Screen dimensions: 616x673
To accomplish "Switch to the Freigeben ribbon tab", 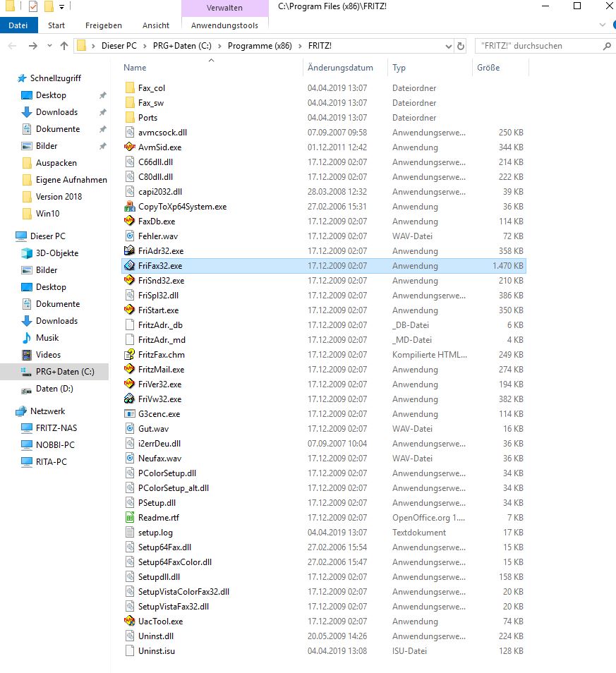I will 104,25.
